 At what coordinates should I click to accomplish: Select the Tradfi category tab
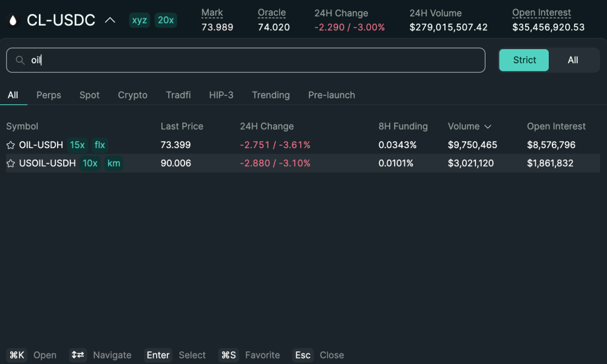178,95
